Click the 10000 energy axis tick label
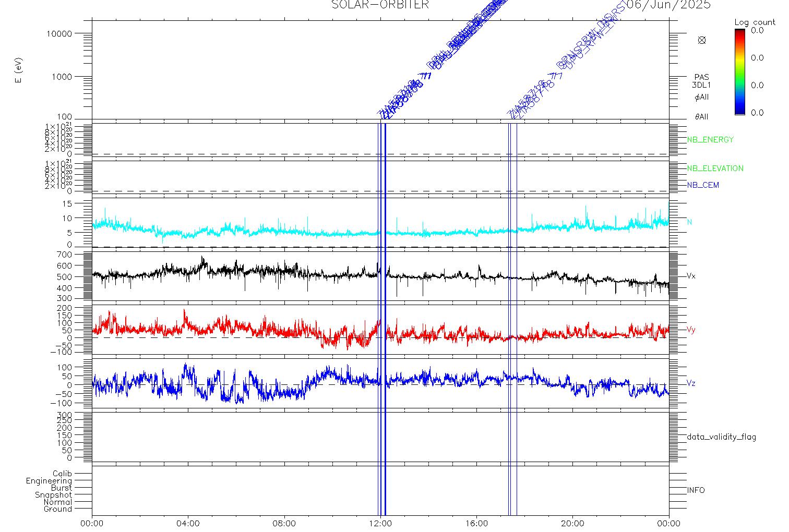 (59, 33)
